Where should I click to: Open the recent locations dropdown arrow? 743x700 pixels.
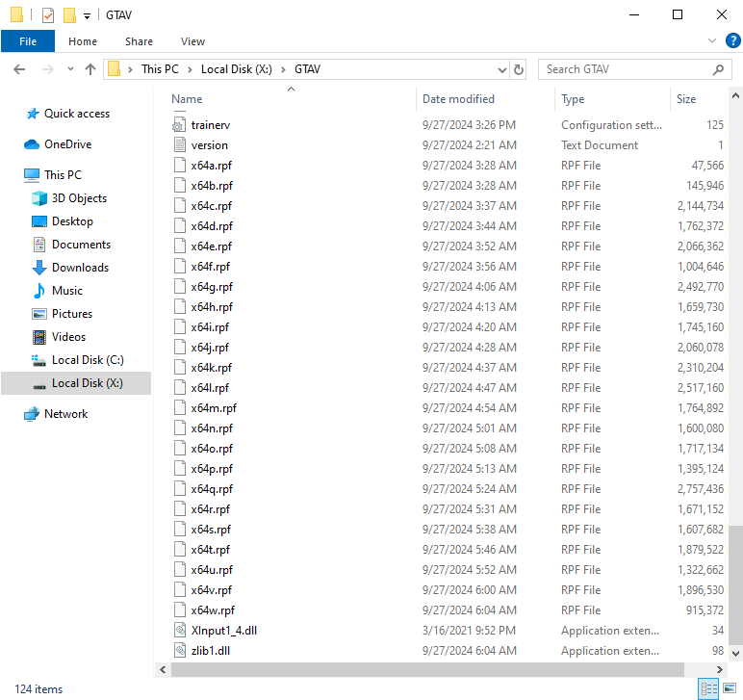[70, 69]
